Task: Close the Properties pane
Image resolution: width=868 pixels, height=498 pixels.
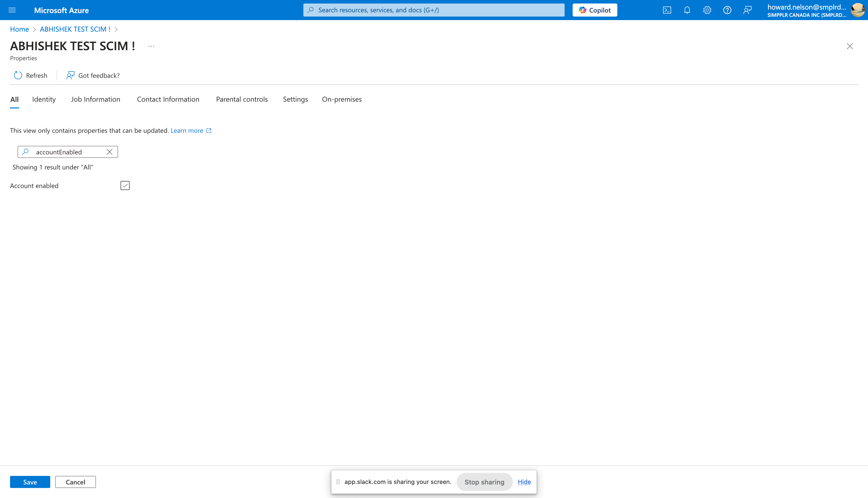Action: click(849, 46)
